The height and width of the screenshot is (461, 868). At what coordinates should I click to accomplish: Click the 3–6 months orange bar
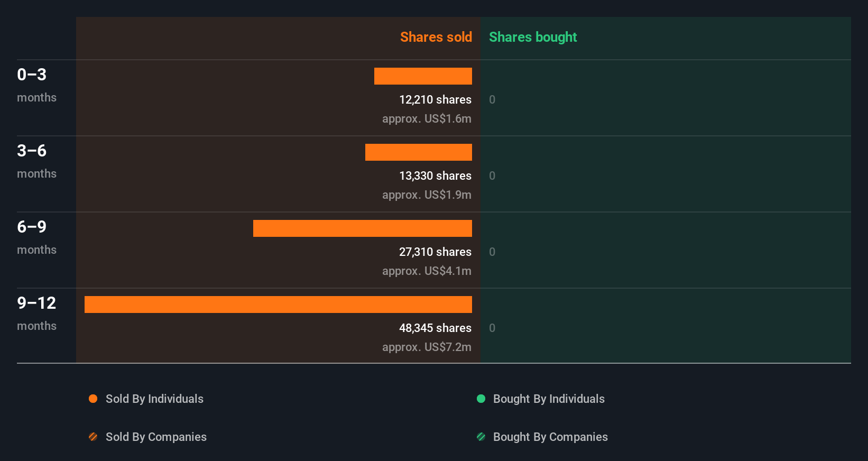418,152
